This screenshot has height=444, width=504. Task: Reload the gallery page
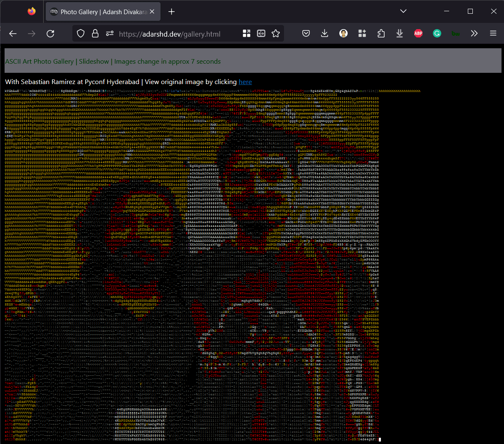pos(50,34)
